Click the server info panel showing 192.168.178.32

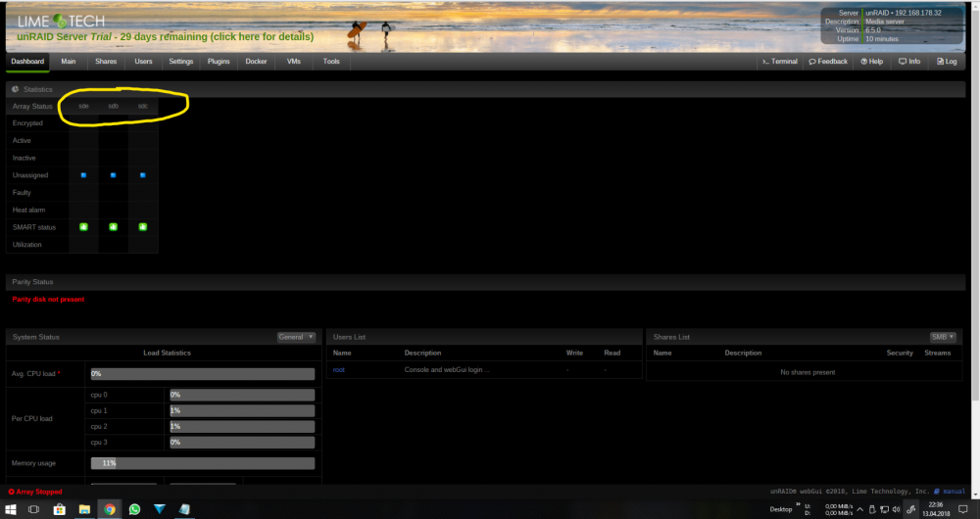(x=893, y=25)
